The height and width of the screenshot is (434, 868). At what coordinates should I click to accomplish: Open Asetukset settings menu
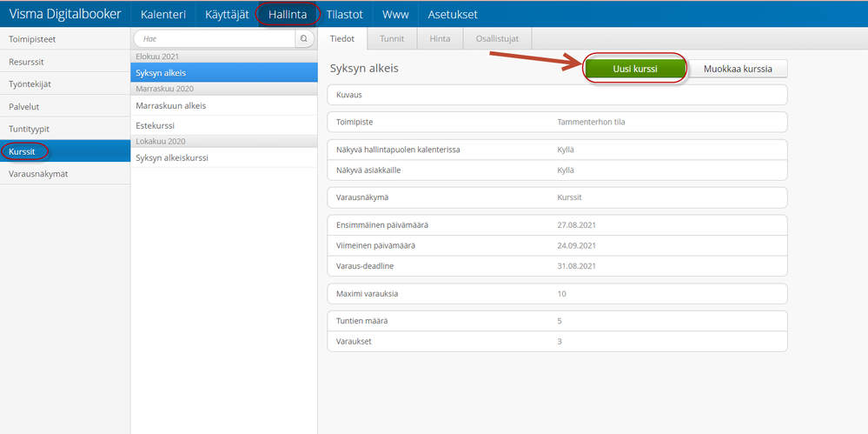coord(453,15)
